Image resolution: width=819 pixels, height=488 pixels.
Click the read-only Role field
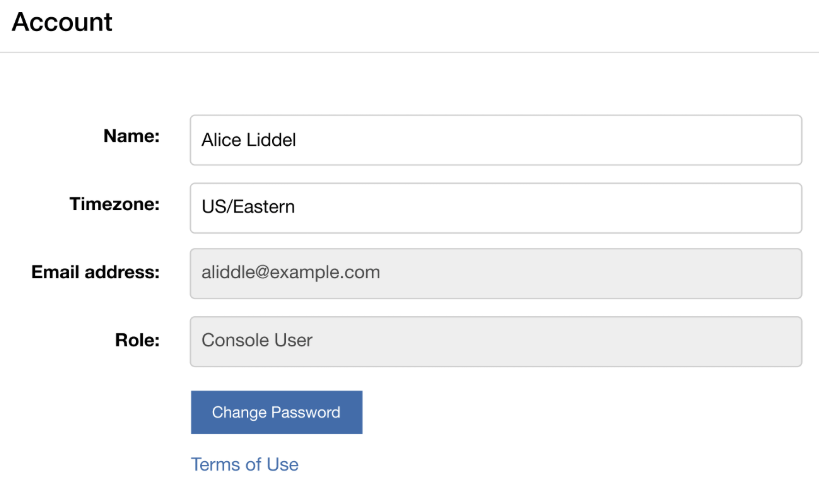coord(496,342)
